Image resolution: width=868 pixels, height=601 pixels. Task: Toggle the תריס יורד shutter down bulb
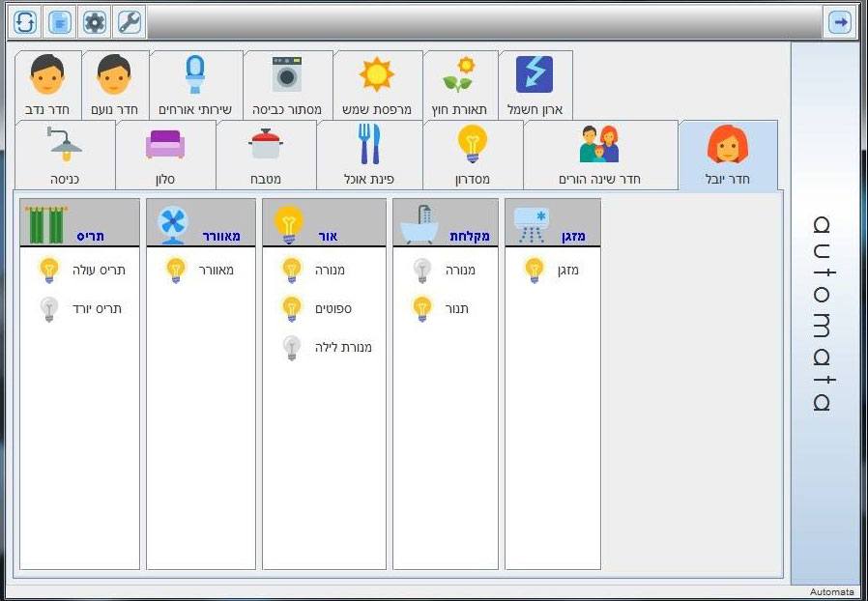pos(49,309)
